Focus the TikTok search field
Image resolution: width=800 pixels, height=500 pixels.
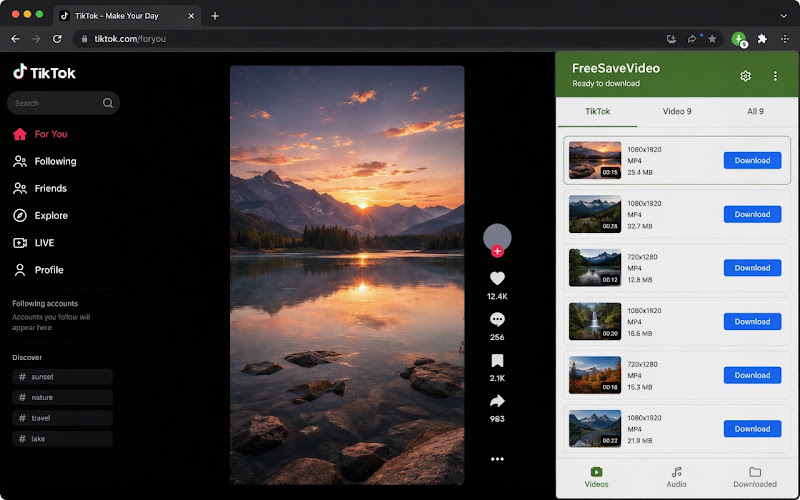tap(63, 103)
